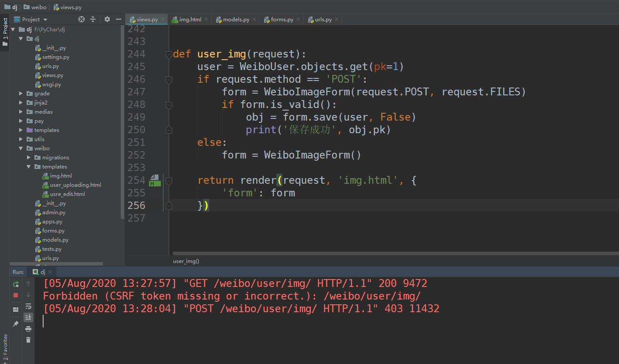Click the HTML template gutter icon at line 254
The height and width of the screenshot is (364, 619).
click(x=155, y=180)
